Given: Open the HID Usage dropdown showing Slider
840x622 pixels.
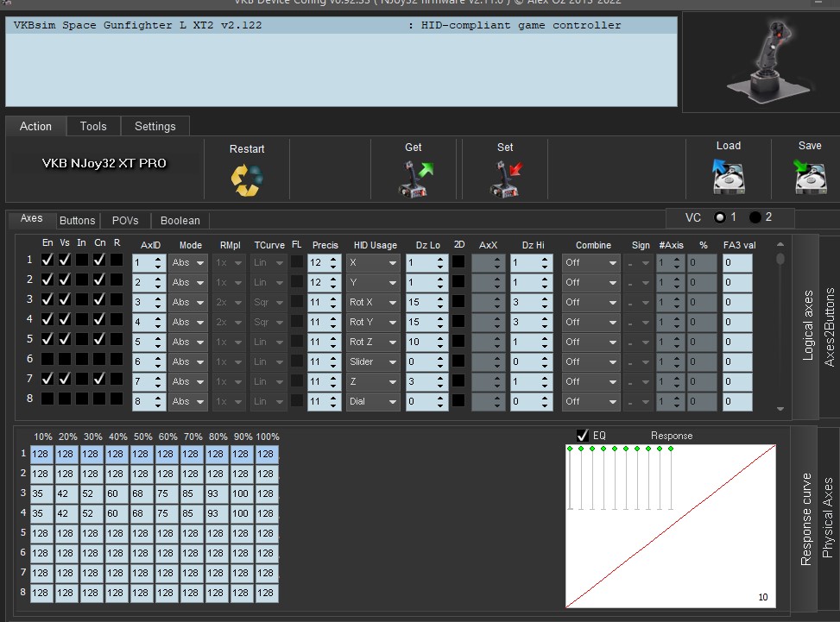Looking at the screenshot, I should (x=373, y=361).
